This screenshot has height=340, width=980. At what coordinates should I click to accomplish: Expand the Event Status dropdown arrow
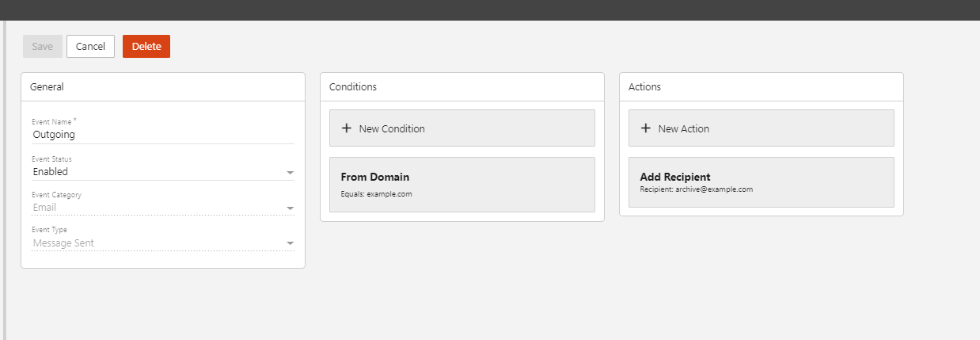(290, 172)
